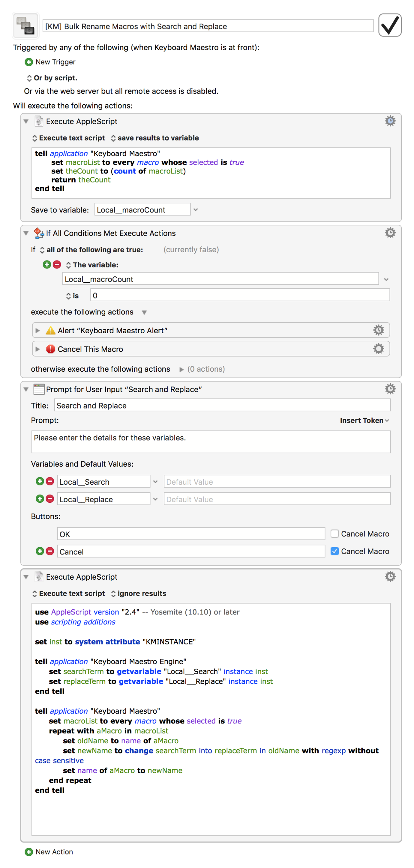Open gear menu of second Execute AppleScript
414x868 pixels.
click(390, 577)
